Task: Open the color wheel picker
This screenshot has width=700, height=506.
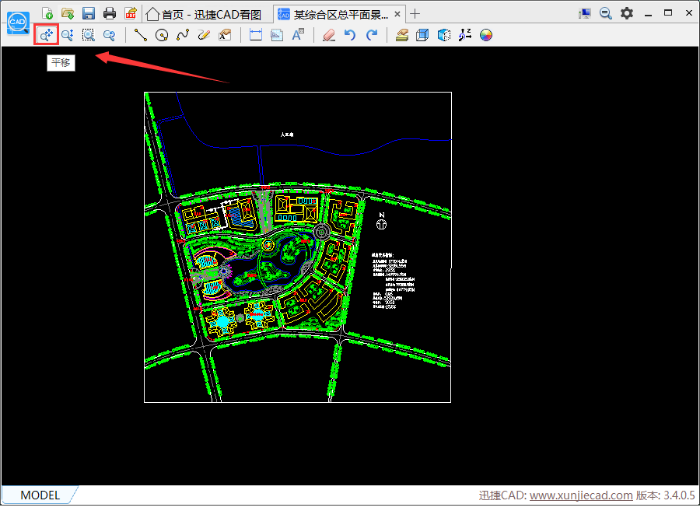Action: 486,35
